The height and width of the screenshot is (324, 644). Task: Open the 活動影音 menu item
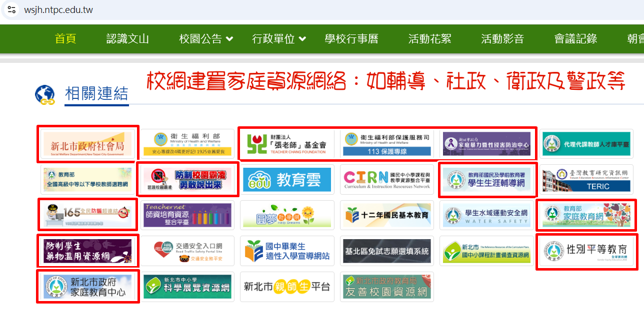[502, 39]
